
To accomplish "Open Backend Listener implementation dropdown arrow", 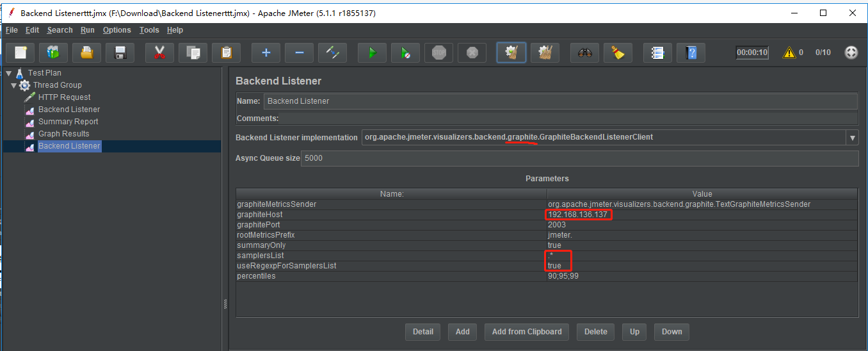I will (x=852, y=138).
